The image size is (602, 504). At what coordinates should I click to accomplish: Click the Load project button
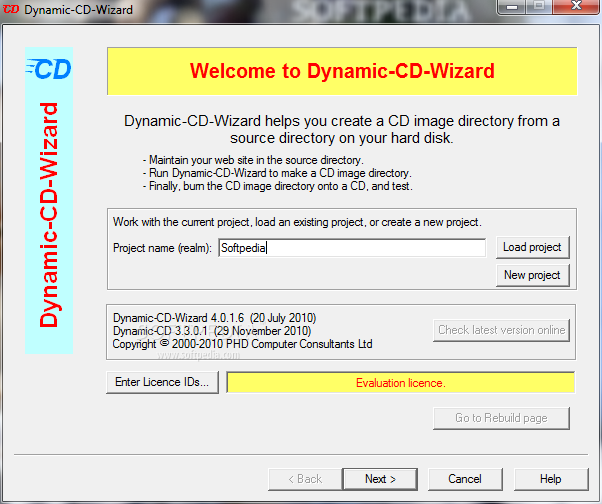(533, 247)
